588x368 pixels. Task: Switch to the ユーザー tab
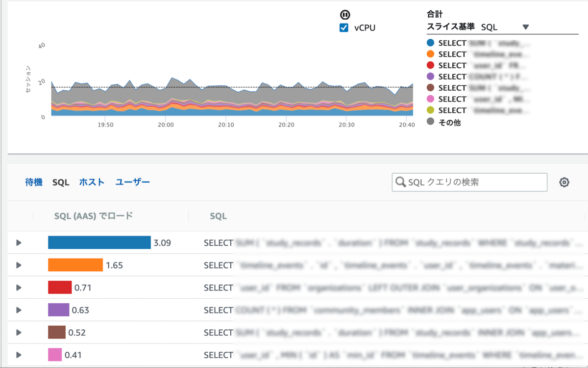[x=132, y=182]
